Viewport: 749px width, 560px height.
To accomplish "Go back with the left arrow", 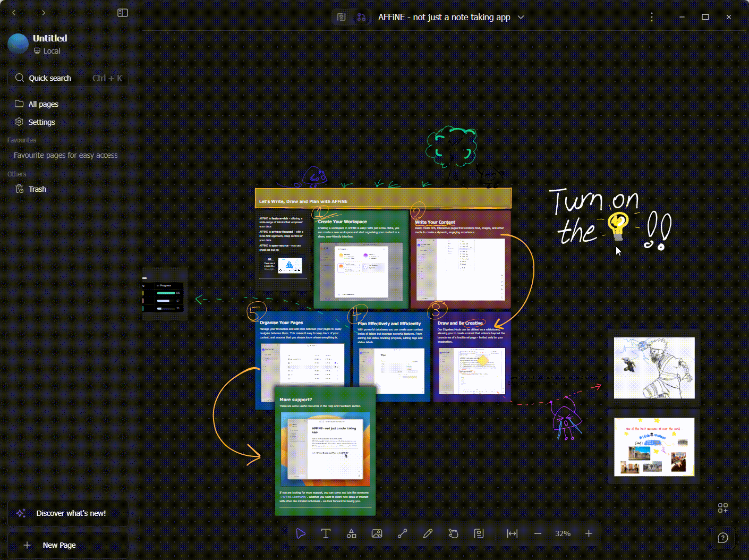I will point(14,13).
